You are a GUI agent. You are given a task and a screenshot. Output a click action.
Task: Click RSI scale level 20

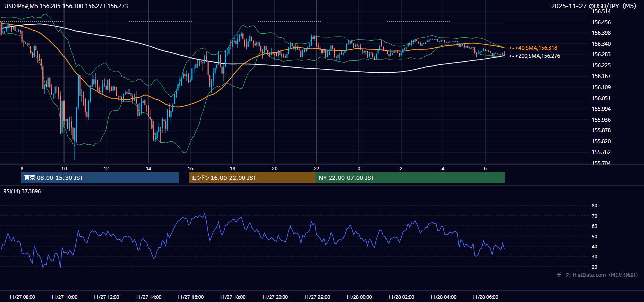coord(594,267)
